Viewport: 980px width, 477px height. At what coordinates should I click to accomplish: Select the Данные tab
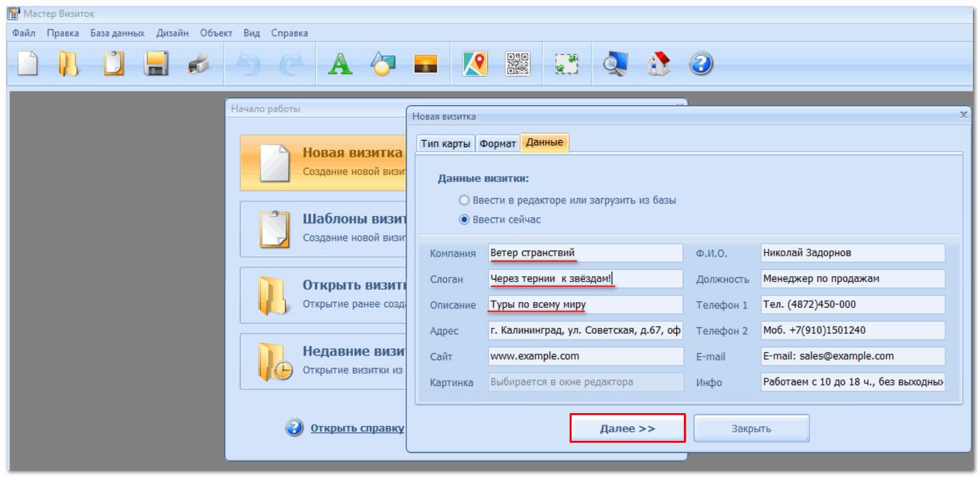[545, 143]
